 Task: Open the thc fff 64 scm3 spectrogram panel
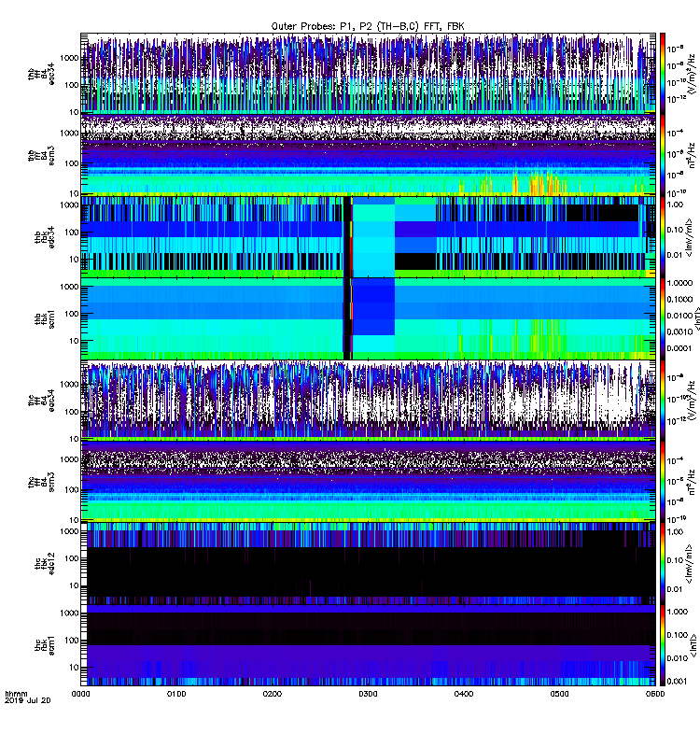coord(368,482)
